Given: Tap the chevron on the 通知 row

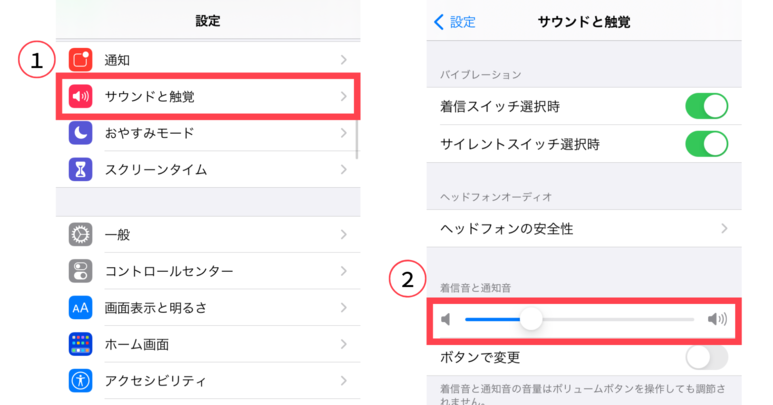Looking at the screenshot, I should coord(343,60).
